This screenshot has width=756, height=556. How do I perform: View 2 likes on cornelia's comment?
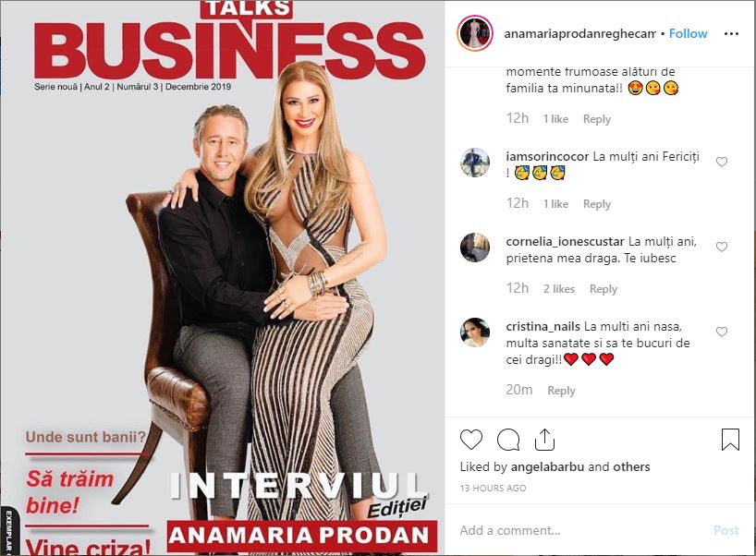tap(559, 289)
